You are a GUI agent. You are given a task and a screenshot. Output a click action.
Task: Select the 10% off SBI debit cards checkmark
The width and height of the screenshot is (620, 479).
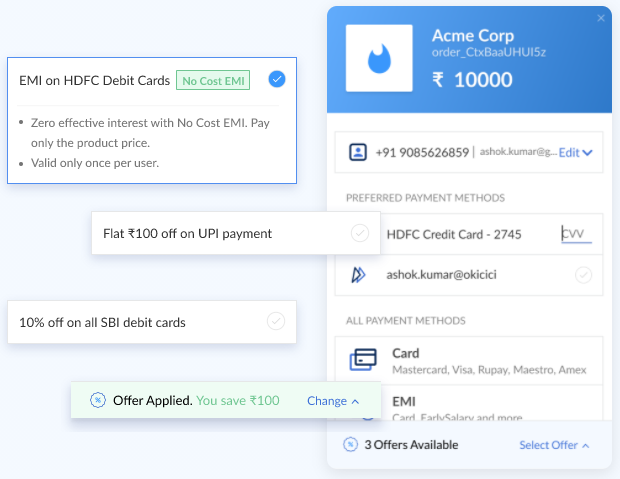point(276,321)
